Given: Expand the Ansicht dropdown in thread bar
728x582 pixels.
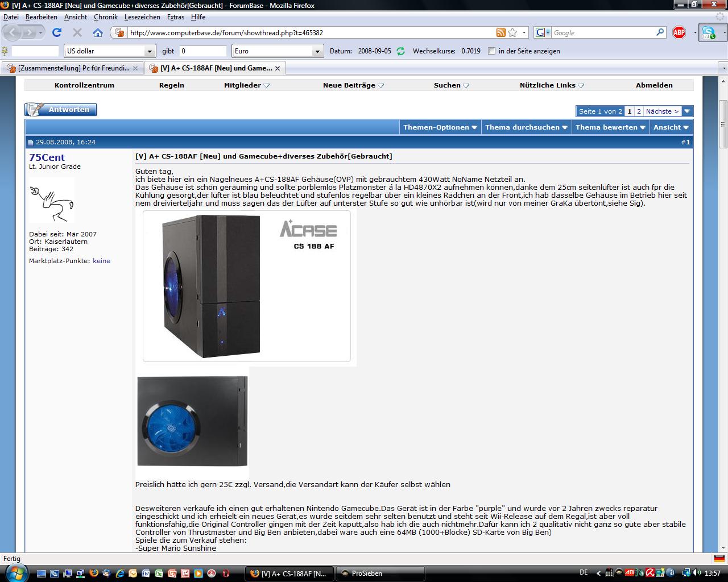Looking at the screenshot, I should (671, 127).
